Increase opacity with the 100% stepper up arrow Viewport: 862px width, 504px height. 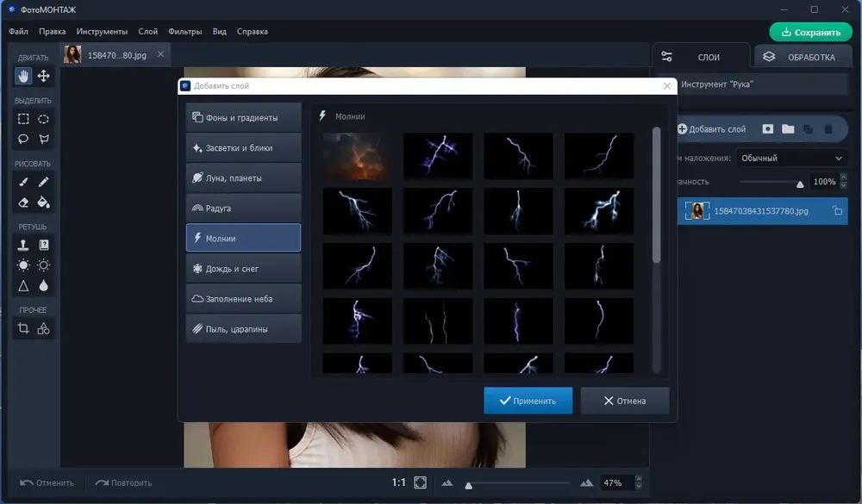pyautogui.click(x=843, y=177)
